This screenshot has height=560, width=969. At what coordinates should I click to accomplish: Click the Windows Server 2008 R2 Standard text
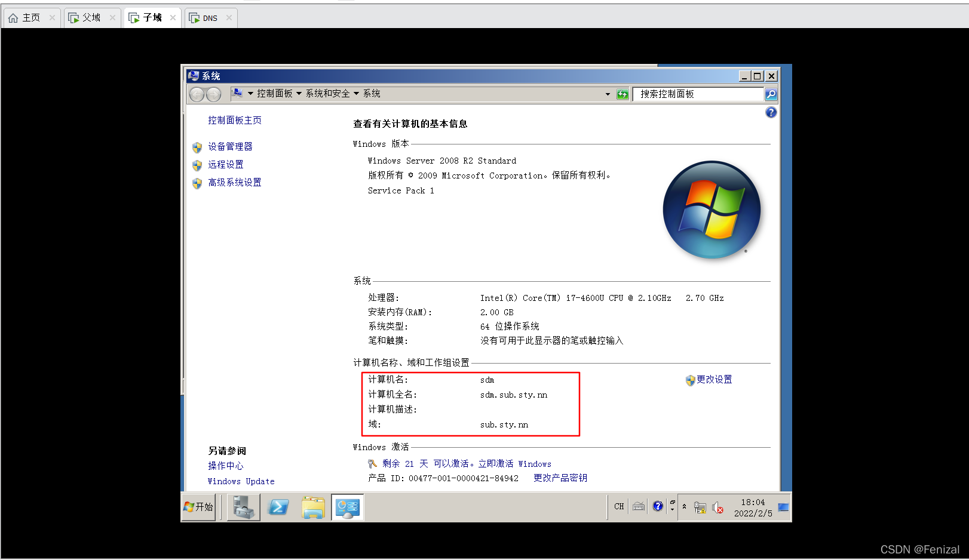tap(442, 161)
